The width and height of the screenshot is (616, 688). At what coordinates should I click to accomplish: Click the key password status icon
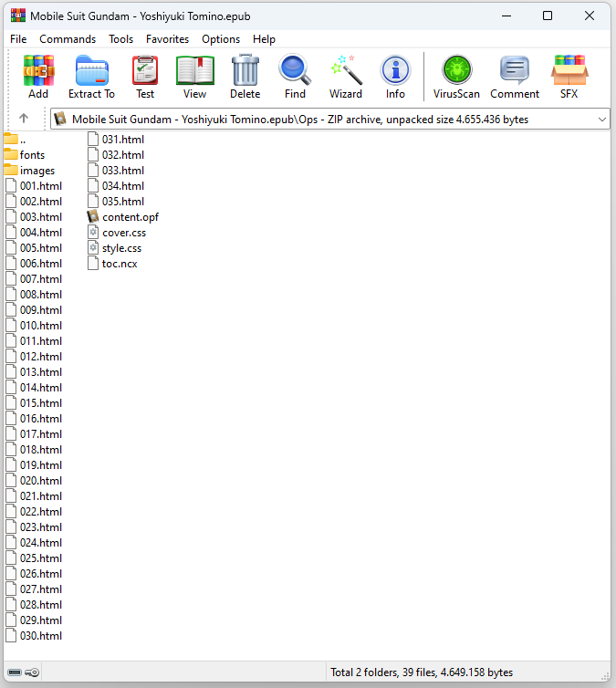click(32, 672)
